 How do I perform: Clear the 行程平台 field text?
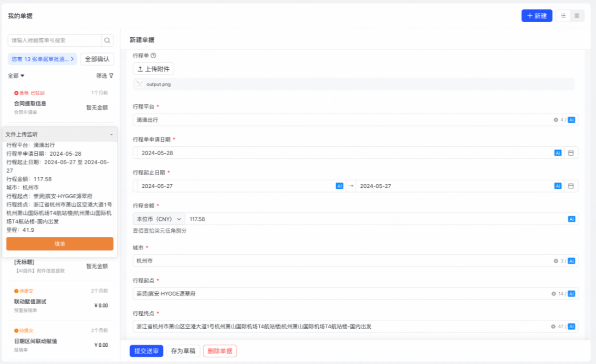pyautogui.click(x=556, y=120)
